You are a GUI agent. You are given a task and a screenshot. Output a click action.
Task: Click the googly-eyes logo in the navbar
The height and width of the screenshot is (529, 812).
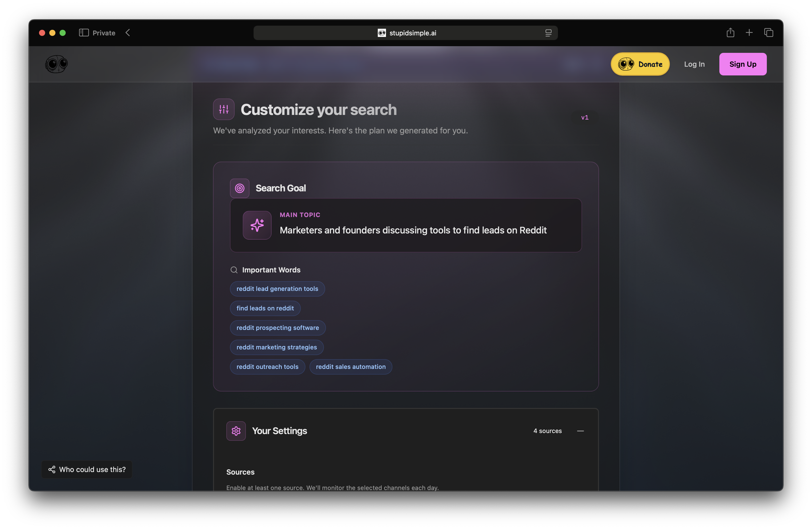[56, 64]
